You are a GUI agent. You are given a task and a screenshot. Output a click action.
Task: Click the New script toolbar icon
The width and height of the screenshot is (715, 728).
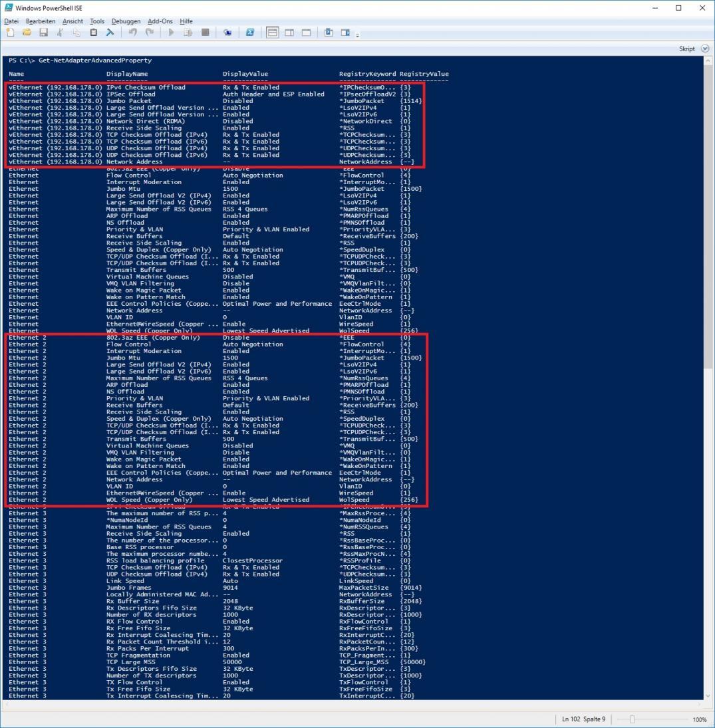10,33
